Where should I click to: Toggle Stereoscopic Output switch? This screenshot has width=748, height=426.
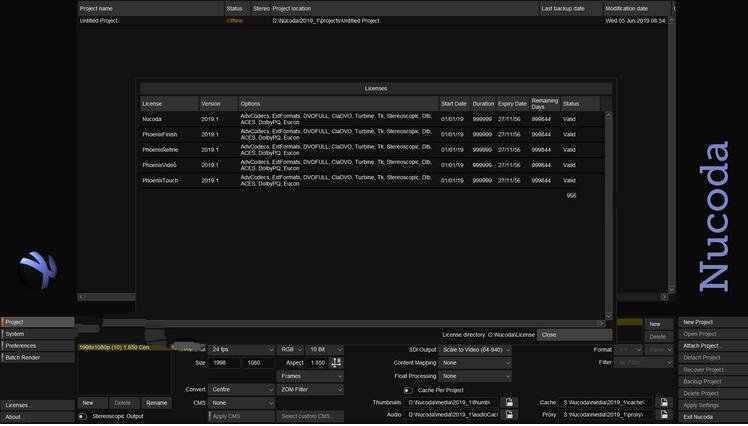[83, 416]
